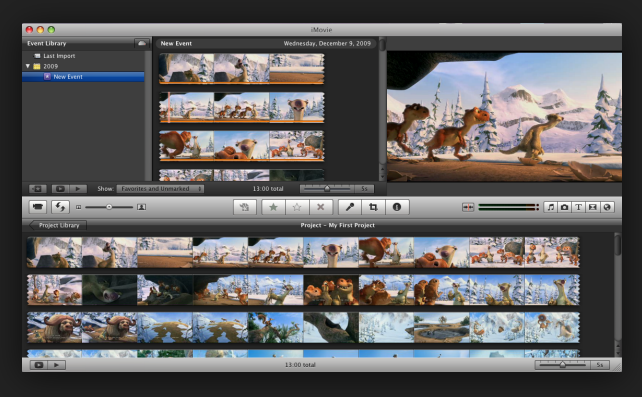
Task: Open the Show Favorites and Unmarked dropdown
Action: pyautogui.click(x=160, y=189)
